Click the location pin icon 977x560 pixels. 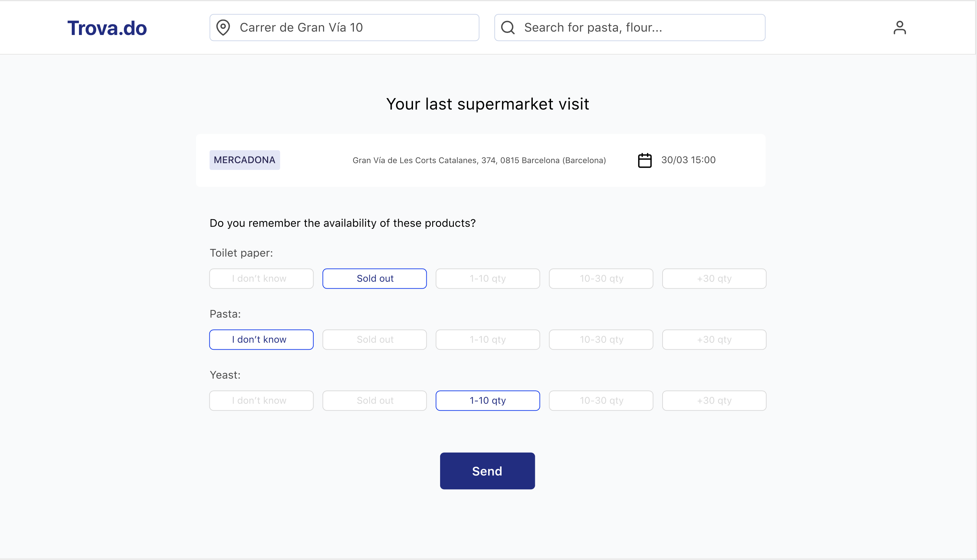pyautogui.click(x=223, y=28)
